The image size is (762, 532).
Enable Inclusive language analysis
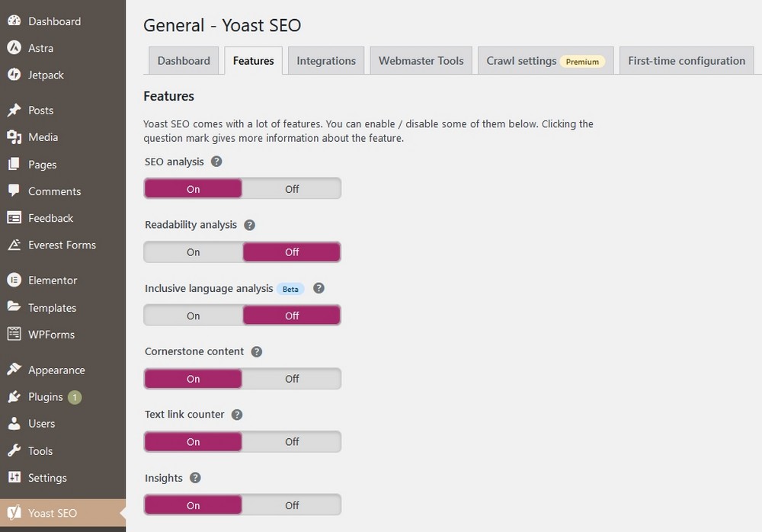(193, 316)
